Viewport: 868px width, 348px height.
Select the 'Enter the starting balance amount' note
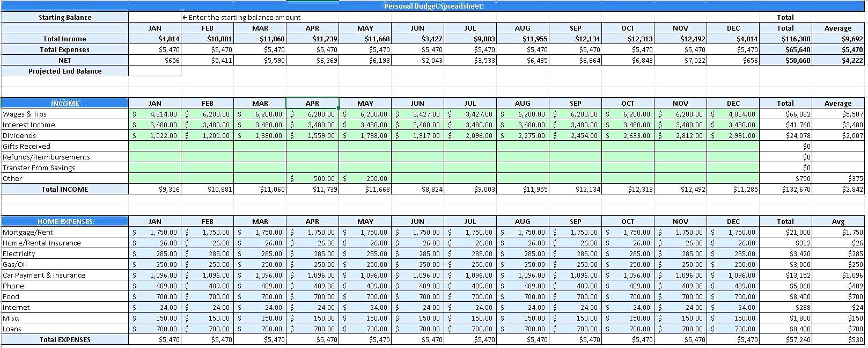click(x=241, y=17)
